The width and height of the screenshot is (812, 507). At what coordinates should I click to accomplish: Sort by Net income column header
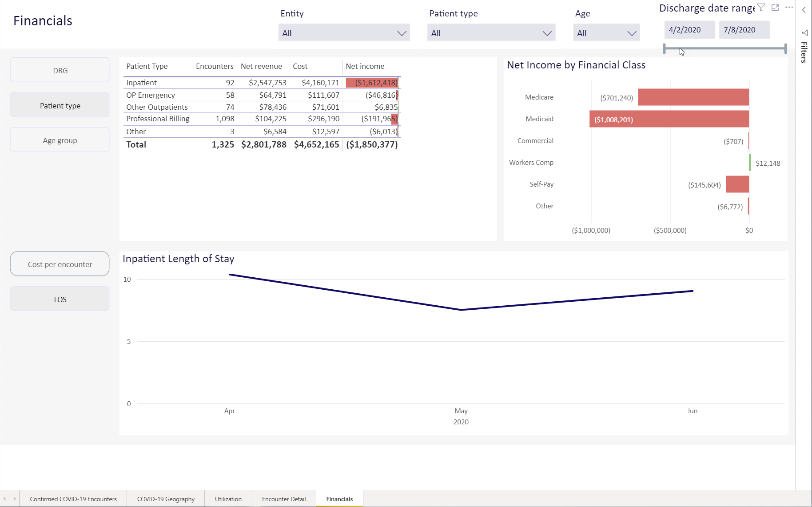tap(365, 66)
